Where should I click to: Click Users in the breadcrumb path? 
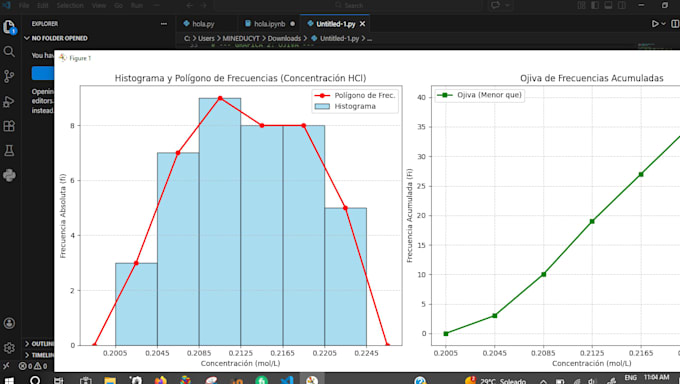[206, 39]
